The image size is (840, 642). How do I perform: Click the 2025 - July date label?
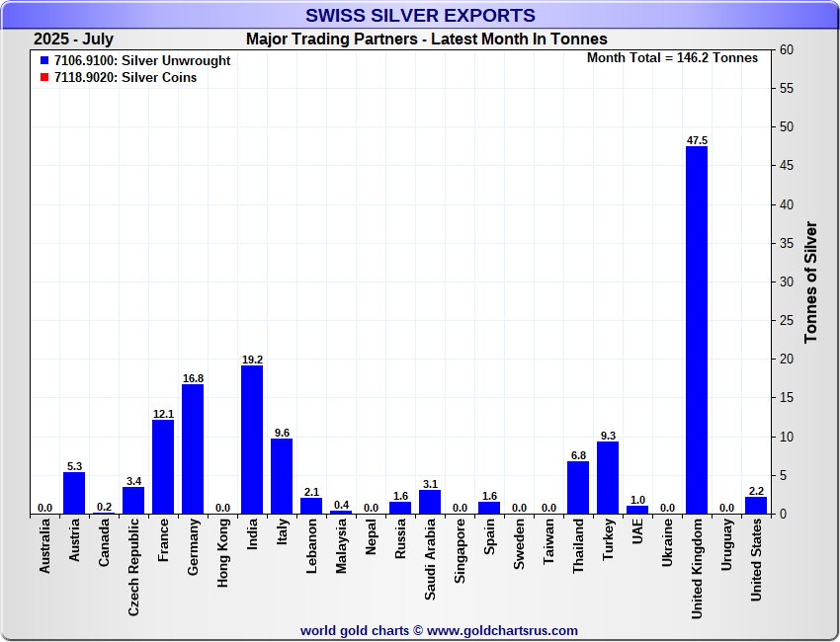(73, 40)
